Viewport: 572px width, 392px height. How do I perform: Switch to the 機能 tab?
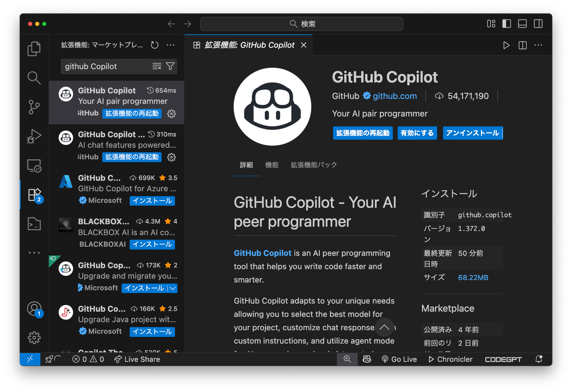[x=272, y=165]
